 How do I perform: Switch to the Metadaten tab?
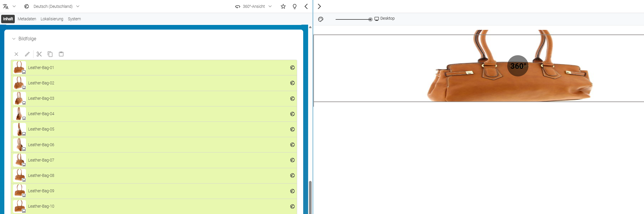coord(27,19)
